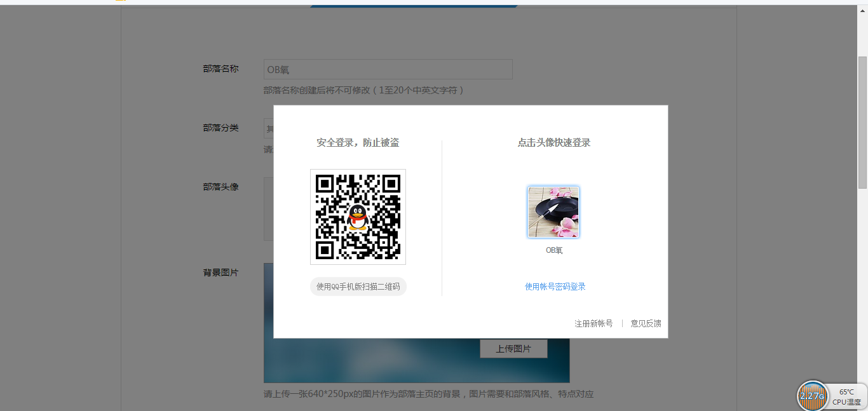Screen dimensions: 868x411
Task: Click the QR code in login dialog
Action: click(x=358, y=217)
